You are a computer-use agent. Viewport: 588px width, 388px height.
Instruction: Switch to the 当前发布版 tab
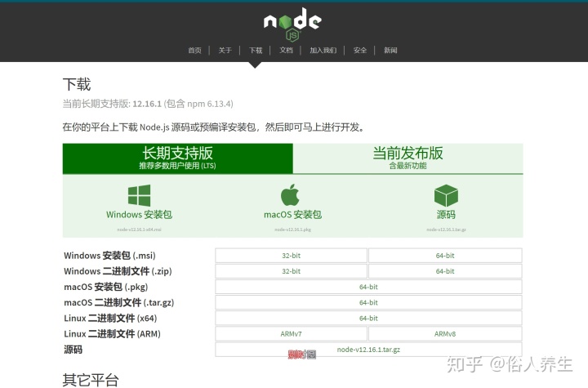[x=408, y=158]
